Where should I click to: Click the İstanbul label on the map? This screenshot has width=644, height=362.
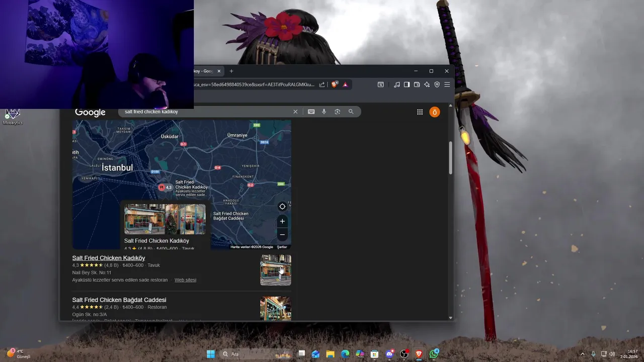117,167
